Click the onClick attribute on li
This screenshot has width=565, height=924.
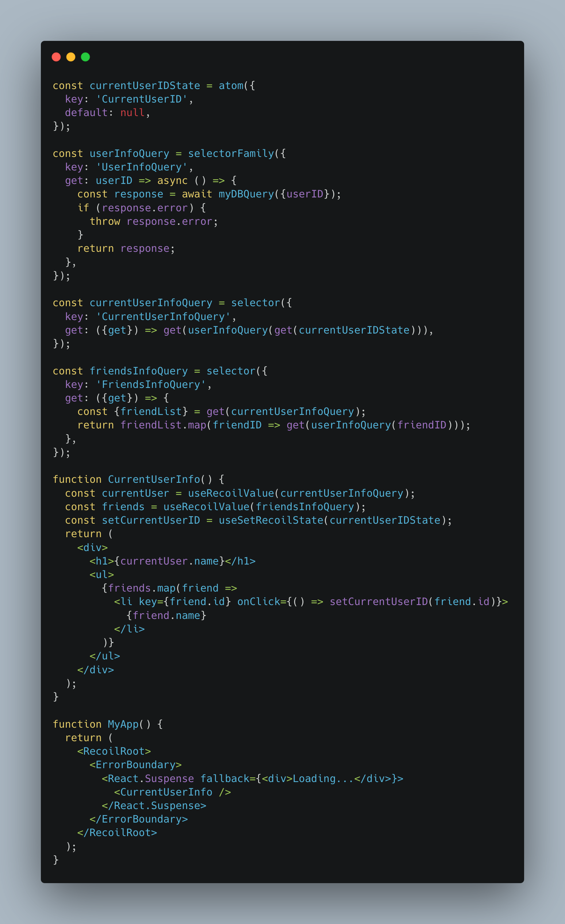click(x=259, y=602)
